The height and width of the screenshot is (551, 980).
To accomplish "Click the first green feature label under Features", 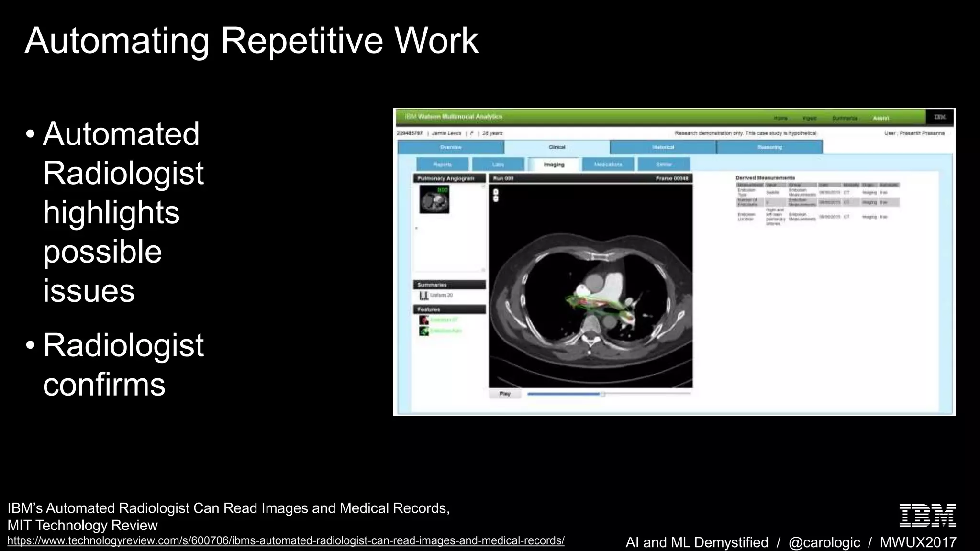I will pyautogui.click(x=444, y=320).
